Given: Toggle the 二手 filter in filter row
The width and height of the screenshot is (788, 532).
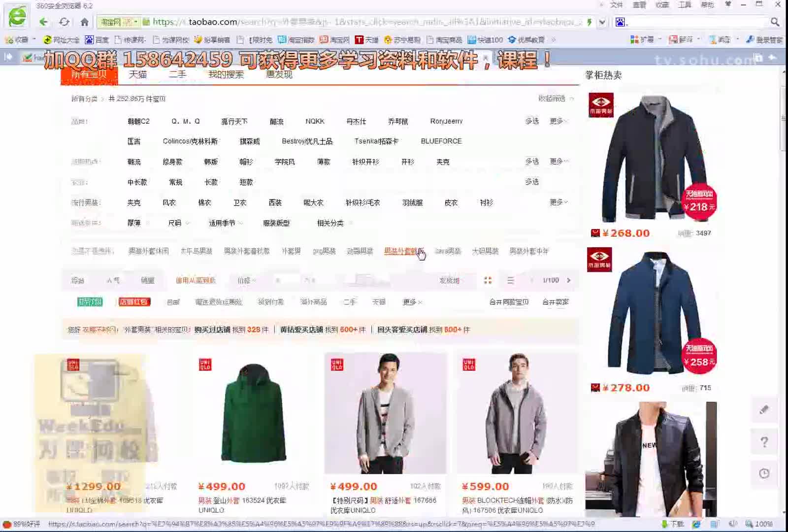Looking at the screenshot, I should point(350,302).
